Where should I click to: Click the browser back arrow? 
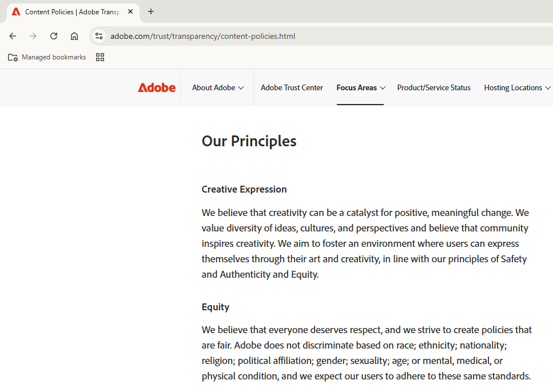[x=13, y=36]
